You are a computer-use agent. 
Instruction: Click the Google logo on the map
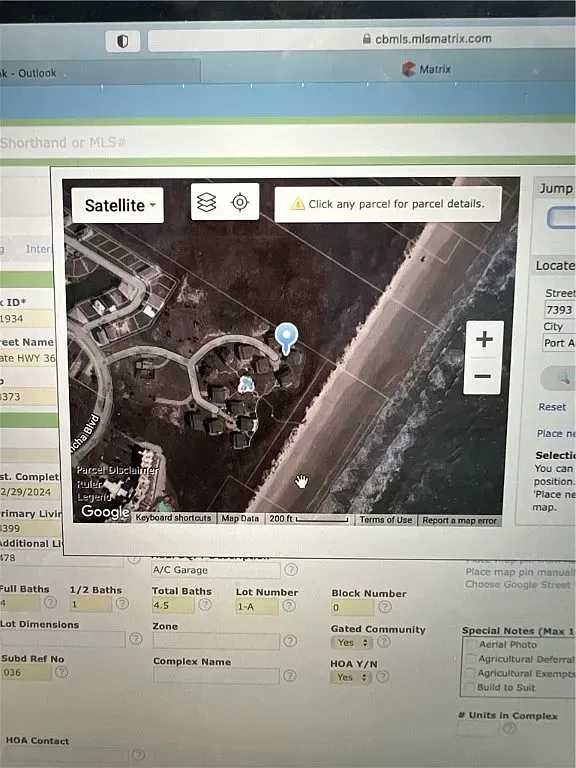click(x=105, y=512)
